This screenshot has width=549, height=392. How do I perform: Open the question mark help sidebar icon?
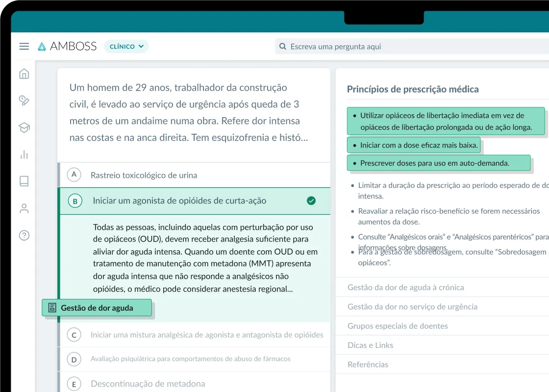coord(24,235)
